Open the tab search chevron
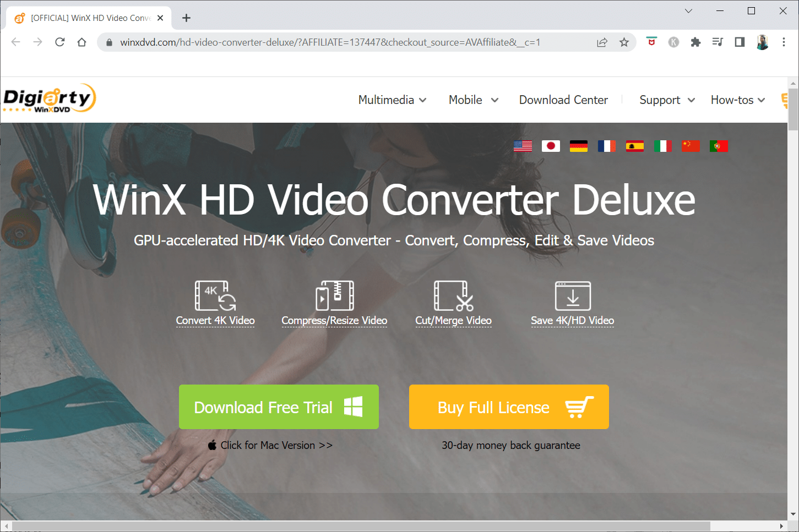799x532 pixels. click(x=688, y=11)
